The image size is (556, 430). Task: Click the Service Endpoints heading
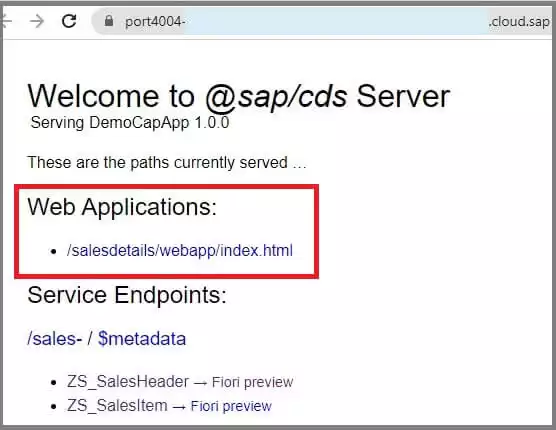click(x=127, y=295)
